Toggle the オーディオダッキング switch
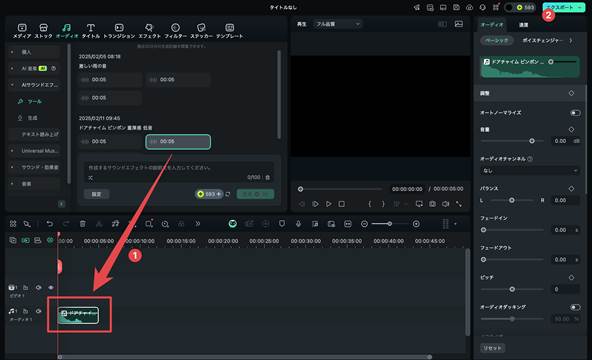The height and width of the screenshot is (360, 592). coord(575,307)
